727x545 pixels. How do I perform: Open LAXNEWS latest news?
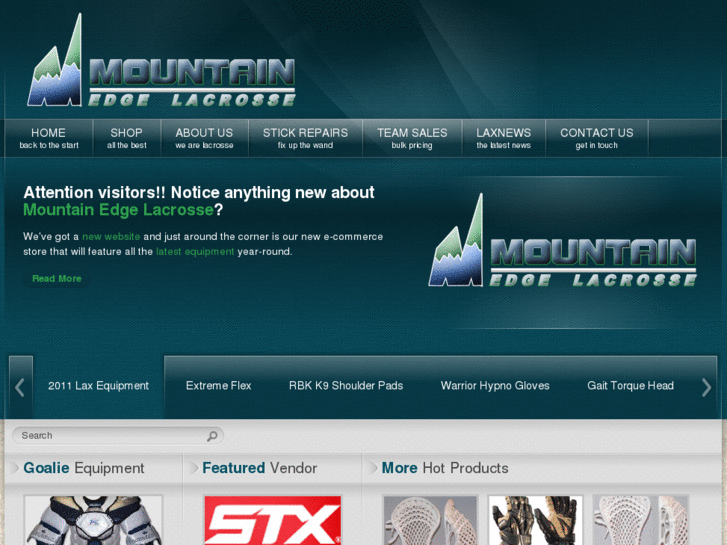[504, 138]
